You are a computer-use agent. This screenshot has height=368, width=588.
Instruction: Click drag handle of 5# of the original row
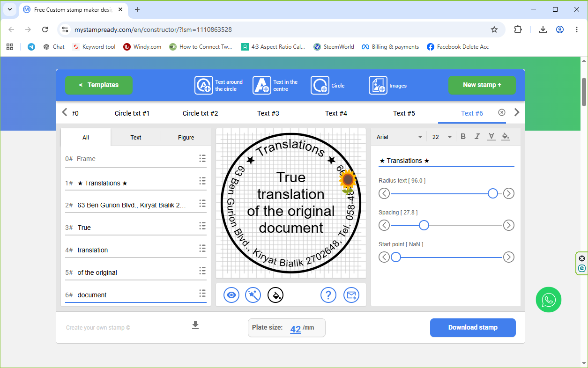(202, 271)
